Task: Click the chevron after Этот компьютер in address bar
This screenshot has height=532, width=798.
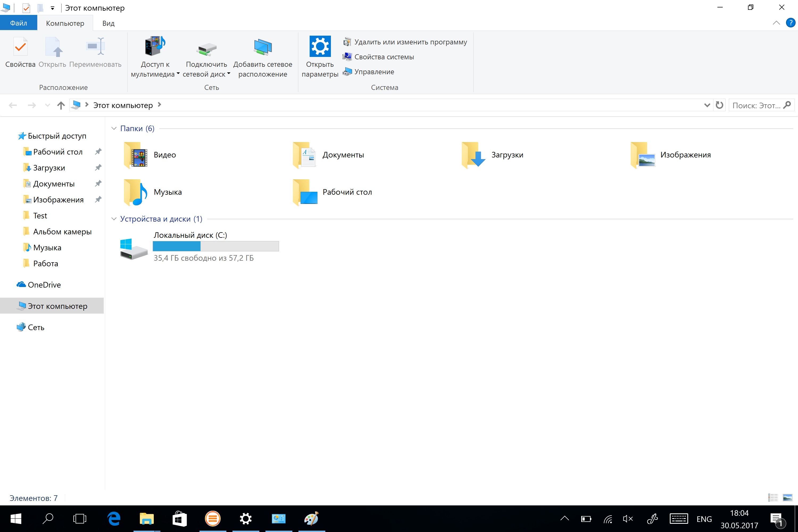Action: point(159,105)
